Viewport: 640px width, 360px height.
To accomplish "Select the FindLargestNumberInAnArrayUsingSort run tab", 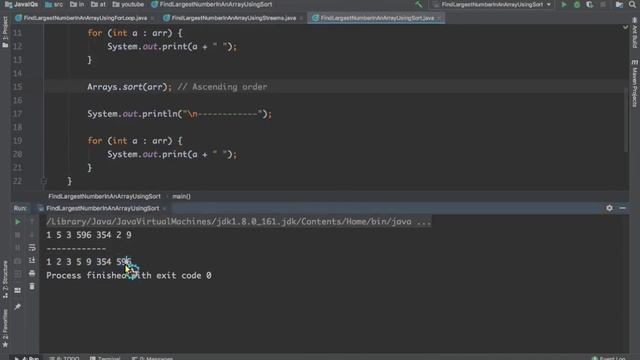I will [x=102, y=208].
